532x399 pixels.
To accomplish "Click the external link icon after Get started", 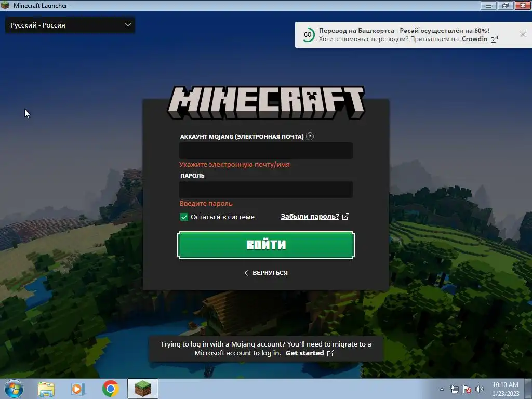I will (x=330, y=353).
